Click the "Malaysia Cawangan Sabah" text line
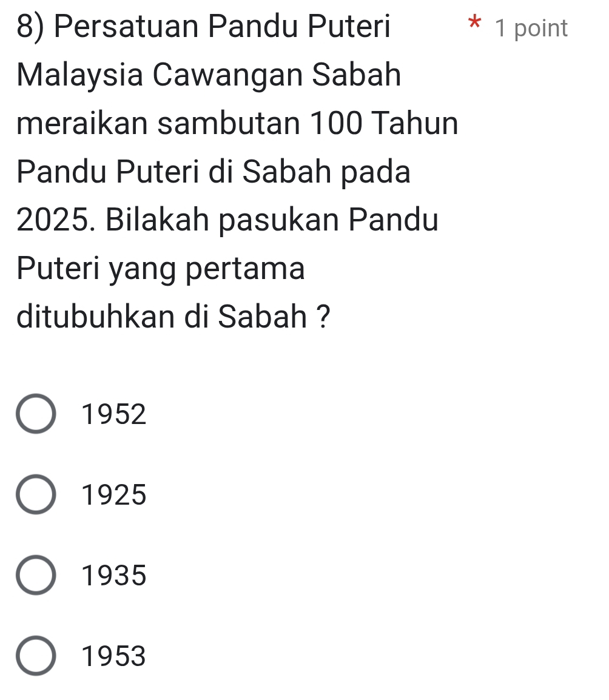Viewport: 609px width, 700px height. coord(210,76)
